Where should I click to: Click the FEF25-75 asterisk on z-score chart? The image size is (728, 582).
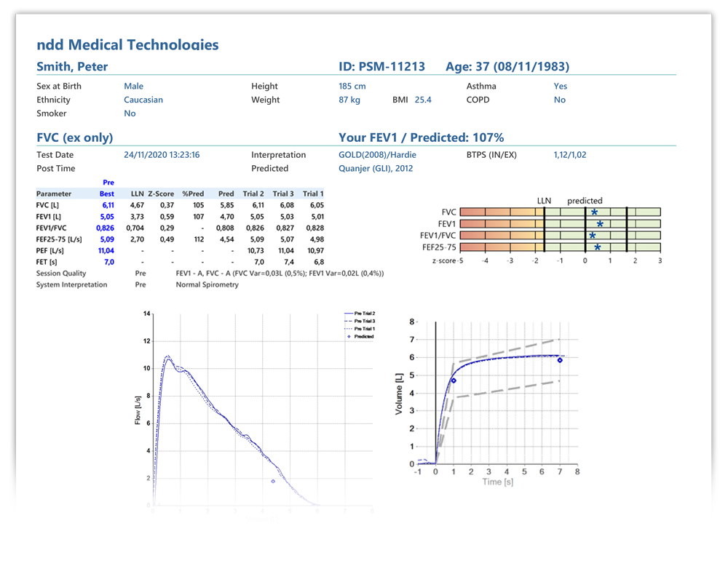tap(597, 247)
